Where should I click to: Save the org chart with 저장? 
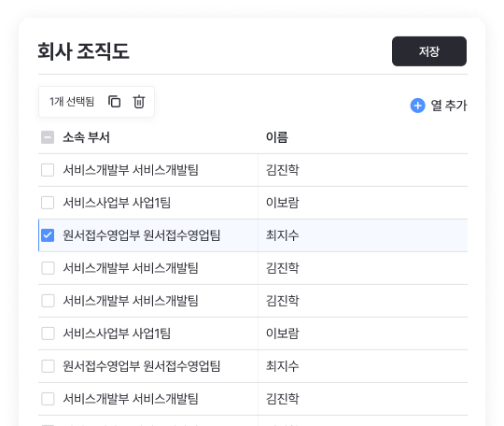pos(429,51)
